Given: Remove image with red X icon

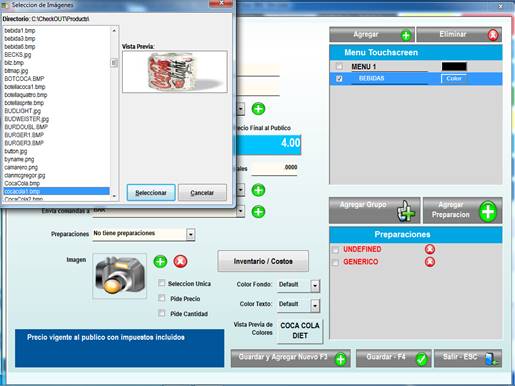Looking at the screenshot, I should pos(180,261).
